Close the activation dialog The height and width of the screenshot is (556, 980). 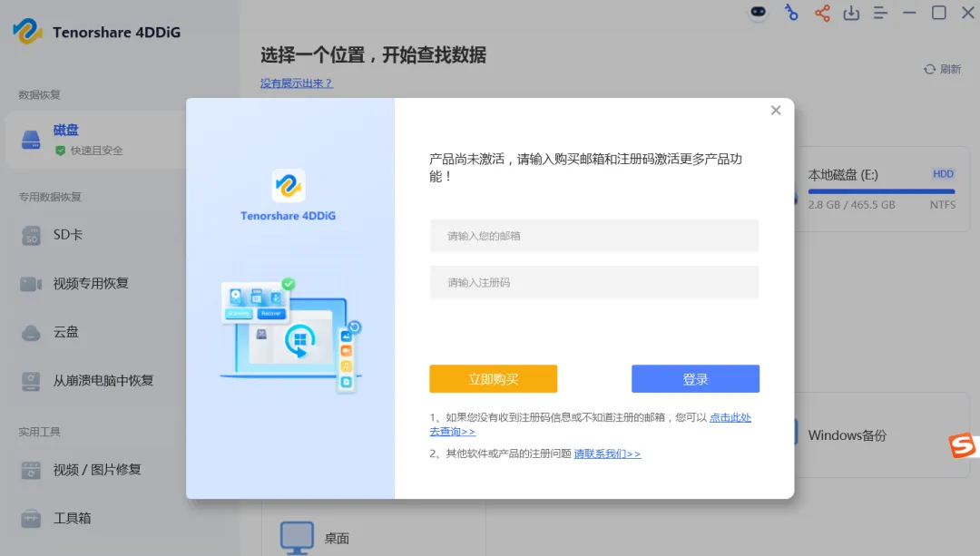pyautogui.click(x=776, y=111)
